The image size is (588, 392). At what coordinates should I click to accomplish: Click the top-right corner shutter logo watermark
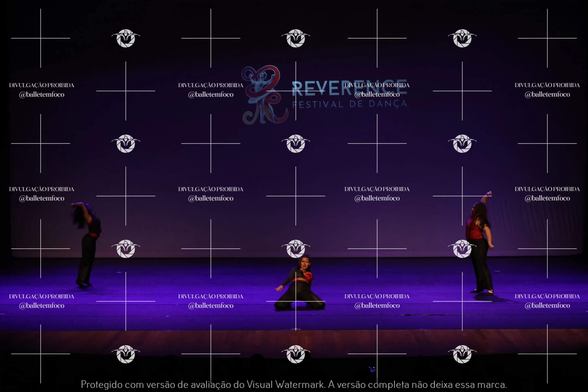[x=462, y=38]
